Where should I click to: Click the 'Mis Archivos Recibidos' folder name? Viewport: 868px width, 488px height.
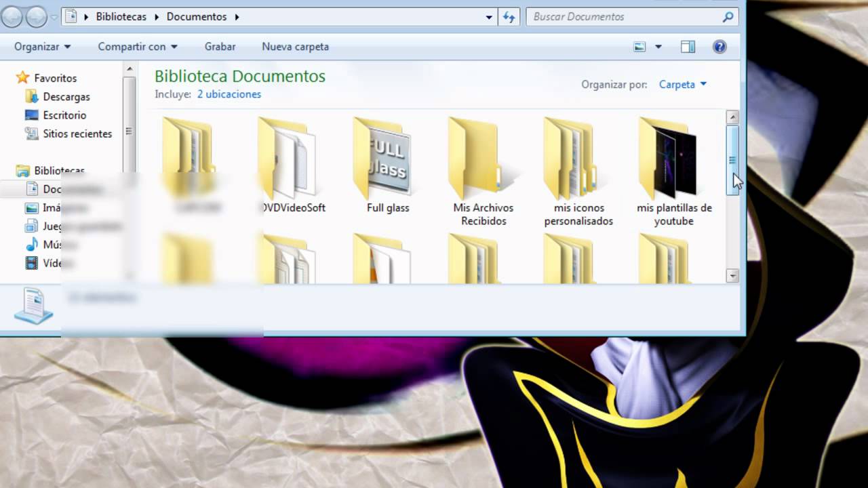484,214
